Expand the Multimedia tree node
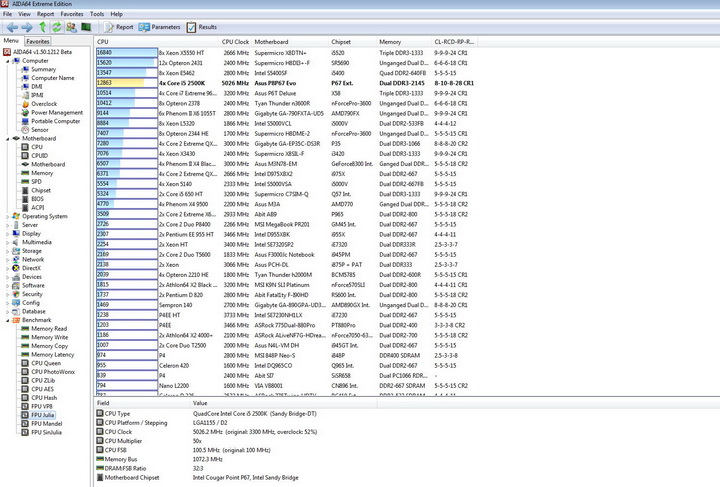 7,242
